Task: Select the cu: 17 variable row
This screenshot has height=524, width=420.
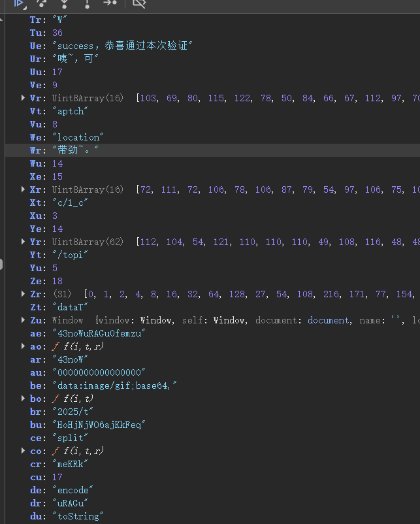Action: [x=212, y=477]
